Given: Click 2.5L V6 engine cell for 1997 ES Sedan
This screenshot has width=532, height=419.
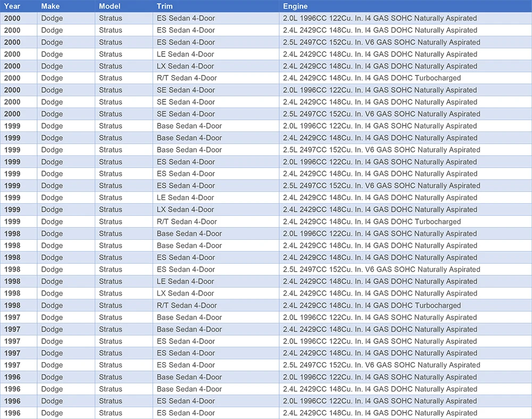Looking at the screenshot, I should tap(405, 365).
